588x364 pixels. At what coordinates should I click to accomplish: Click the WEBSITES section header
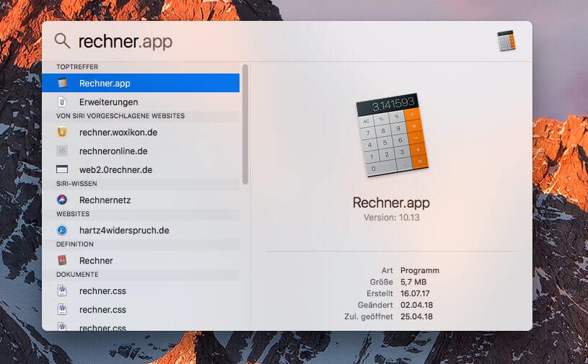pos(73,214)
